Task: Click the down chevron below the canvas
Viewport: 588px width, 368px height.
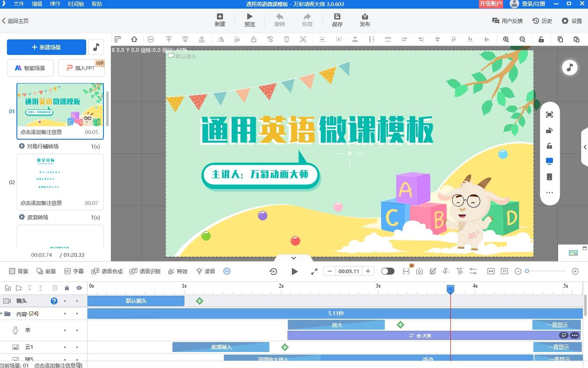Action: point(293,258)
